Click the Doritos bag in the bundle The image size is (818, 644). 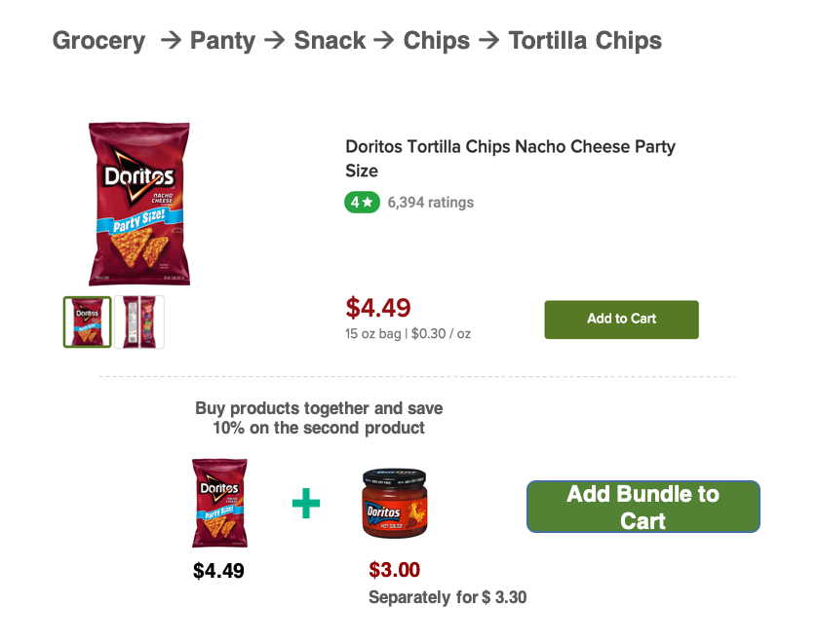[x=219, y=503]
